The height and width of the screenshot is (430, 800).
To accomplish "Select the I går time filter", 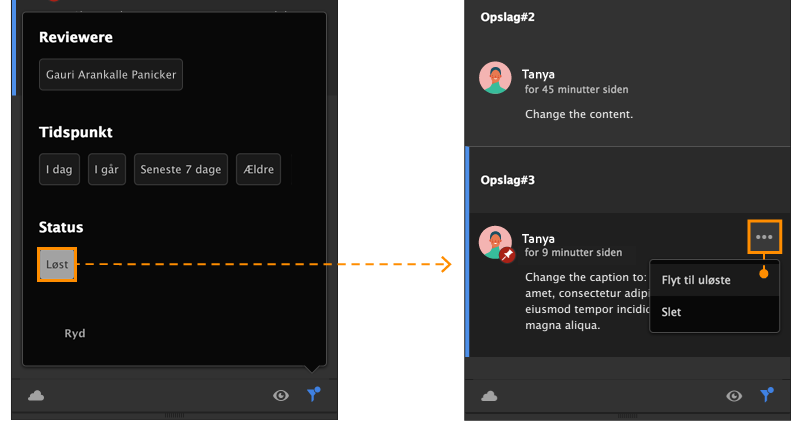I will tap(107, 169).
